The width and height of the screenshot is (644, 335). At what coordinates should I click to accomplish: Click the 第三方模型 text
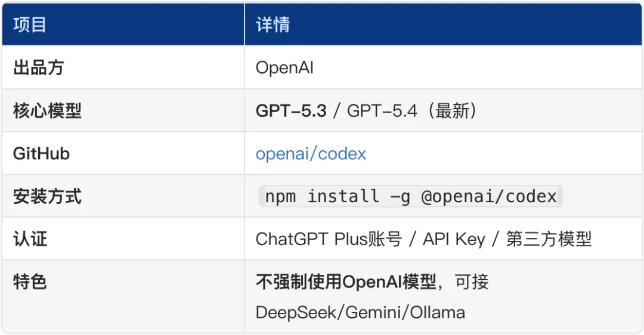[x=549, y=240]
